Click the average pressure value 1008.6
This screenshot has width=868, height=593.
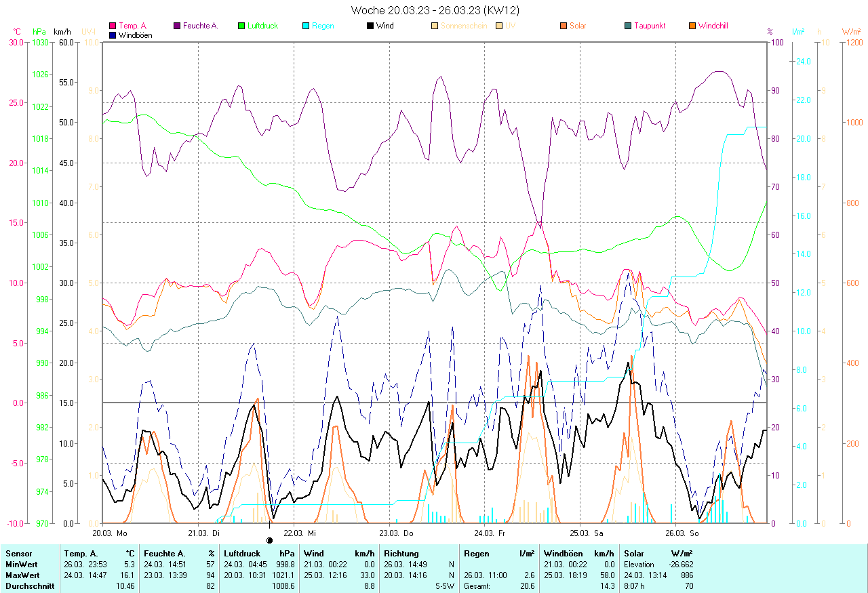(282, 586)
